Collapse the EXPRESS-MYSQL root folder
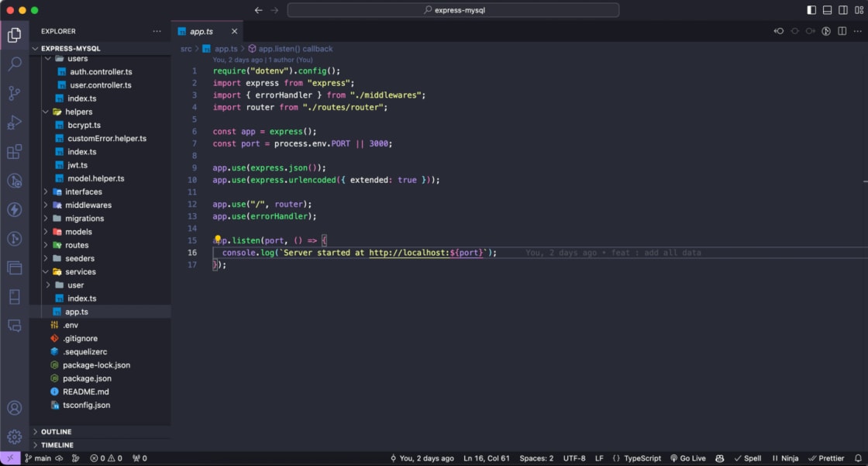 (x=100, y=48)
